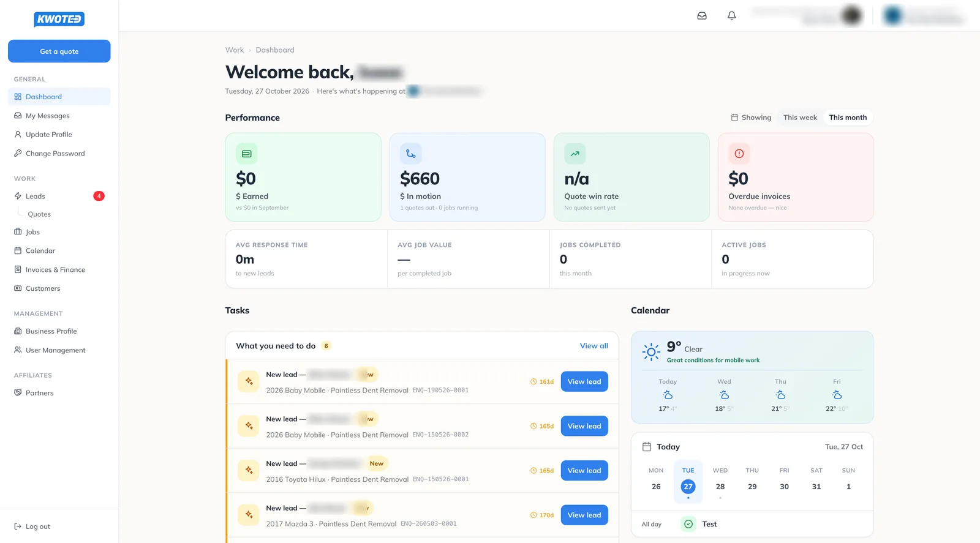
Task: Select Friday 30 in the week calendar
Action: [784, 481]
